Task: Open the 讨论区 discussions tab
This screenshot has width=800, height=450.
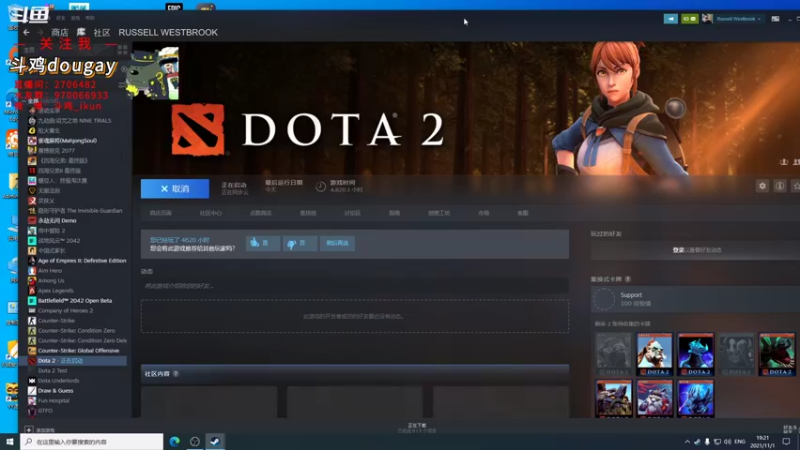Action: [352, 213]
